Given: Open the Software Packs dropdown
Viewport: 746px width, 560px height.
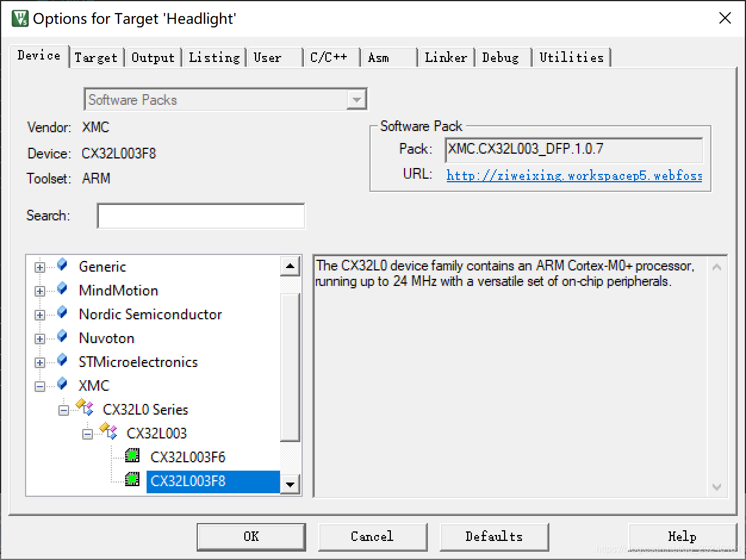Looking at the screenshot, I should [356, 99].
